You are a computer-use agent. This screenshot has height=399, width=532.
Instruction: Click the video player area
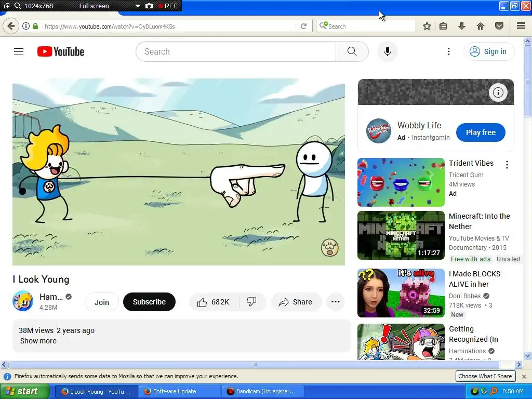pos(179,172)
